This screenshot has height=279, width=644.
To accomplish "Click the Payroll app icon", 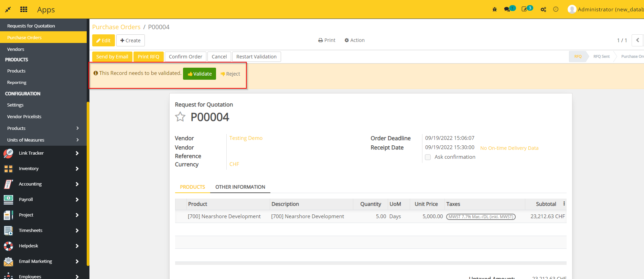I will [9, 200].
